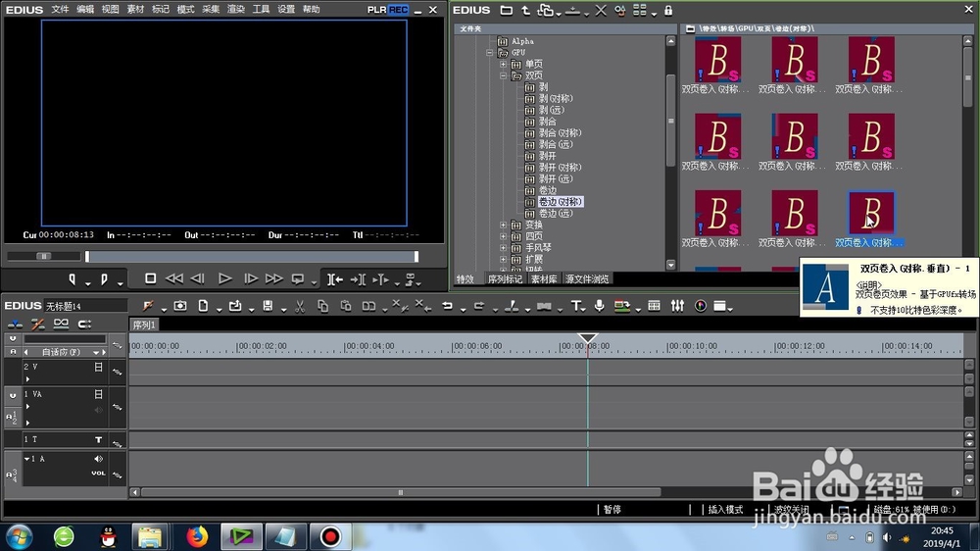The image size is (980, 551).
Task: Open Firefox from the taskbar
Action: coord(197,536)
